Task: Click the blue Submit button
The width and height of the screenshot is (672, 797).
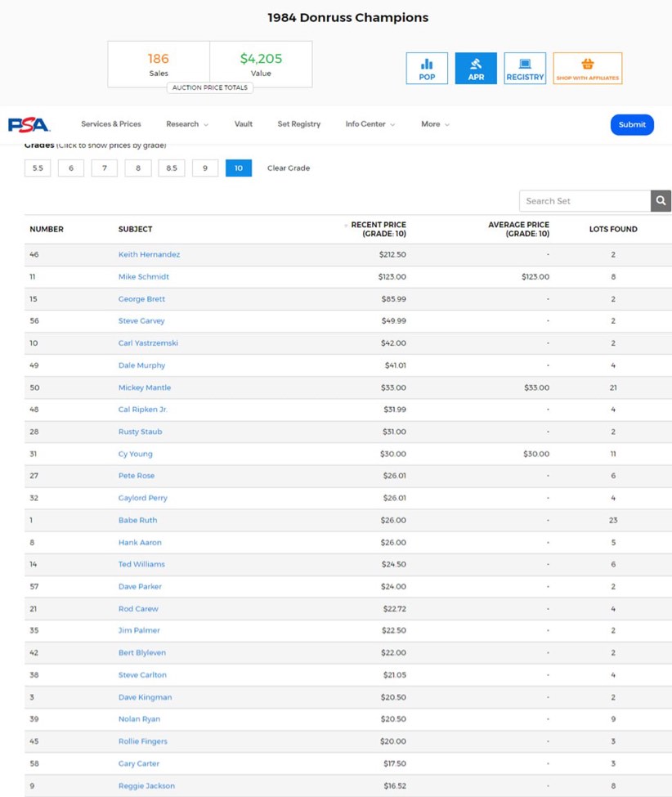Action: [632, 124]
